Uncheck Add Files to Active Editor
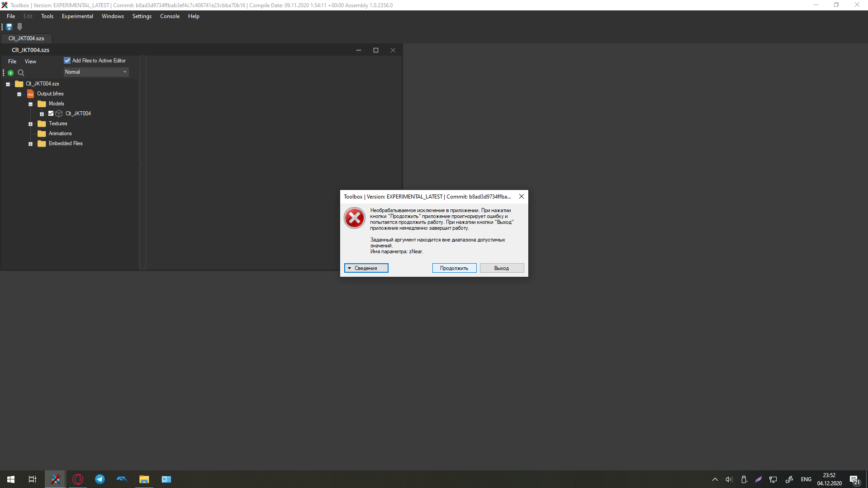This screenshot has width=868, height=488. [67, 60]
